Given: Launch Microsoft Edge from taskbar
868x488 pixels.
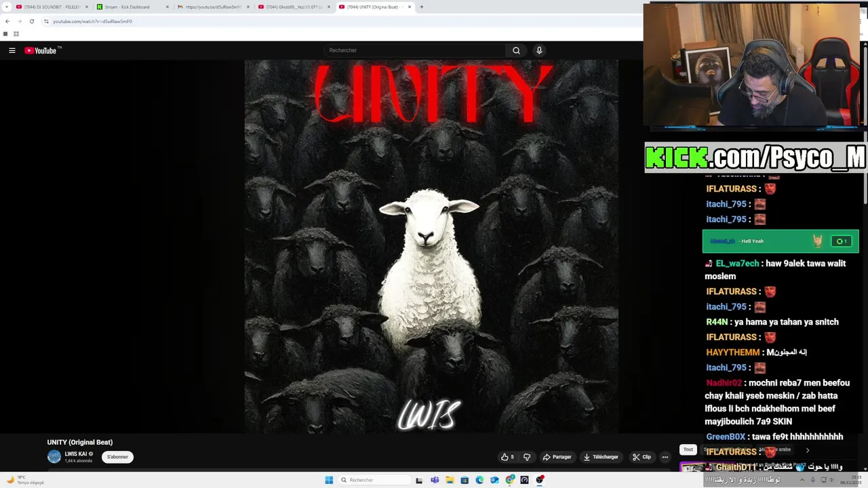Looking at the screenshot, I should [x=479, y=480].
